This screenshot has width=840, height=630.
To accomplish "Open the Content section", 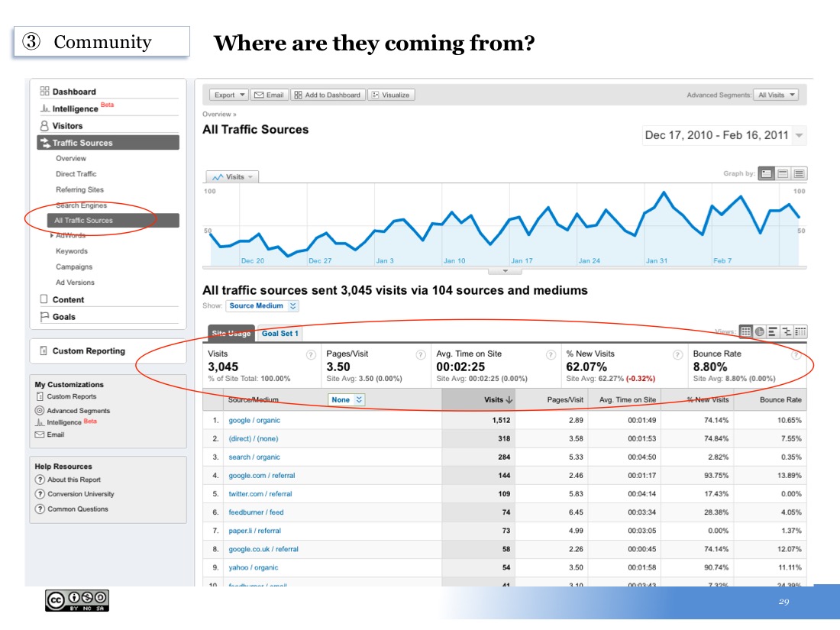I will (x=62, y=299).
